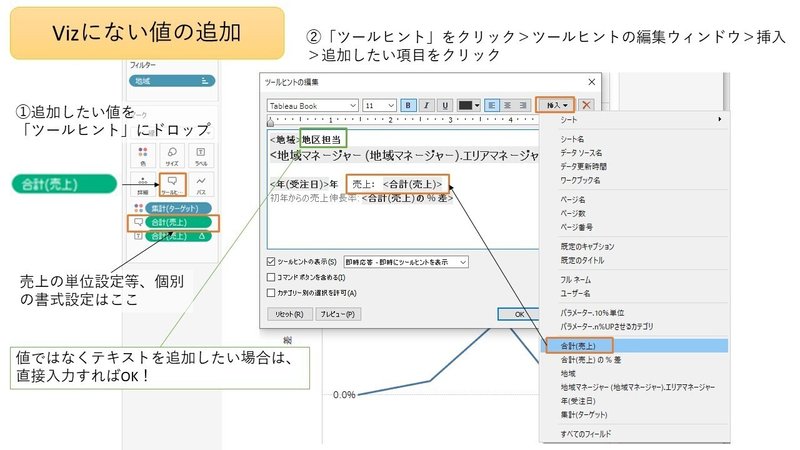Open the Label (ラベル) marks card button
The width and height of the screenshot is (800, 450).
click(201, 156)
